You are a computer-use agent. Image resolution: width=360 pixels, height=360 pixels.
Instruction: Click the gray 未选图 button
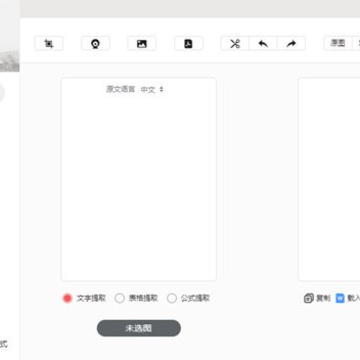139,328
